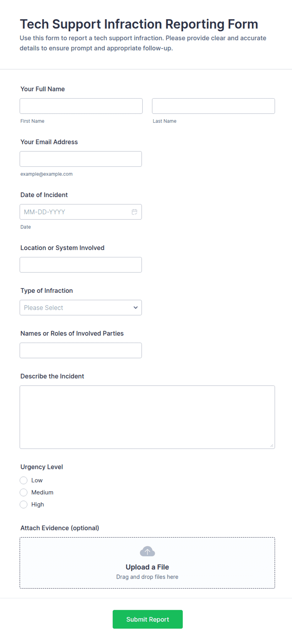
Task: Click the Drag and drop files here text
Action: (147, 577)
